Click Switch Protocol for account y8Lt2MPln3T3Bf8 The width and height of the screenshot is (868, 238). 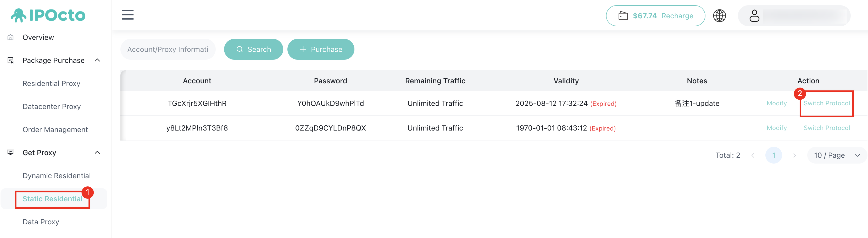click(x=827, y=128)
